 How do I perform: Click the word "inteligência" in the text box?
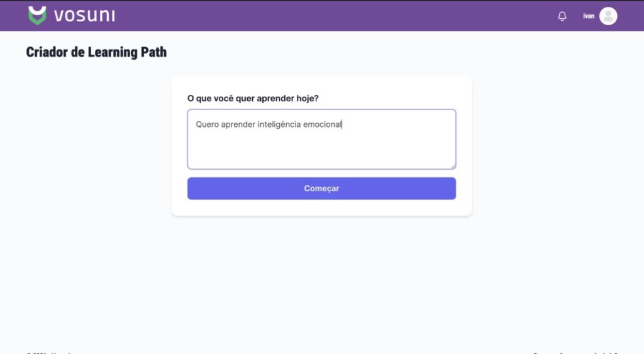(x=279, y=124)
